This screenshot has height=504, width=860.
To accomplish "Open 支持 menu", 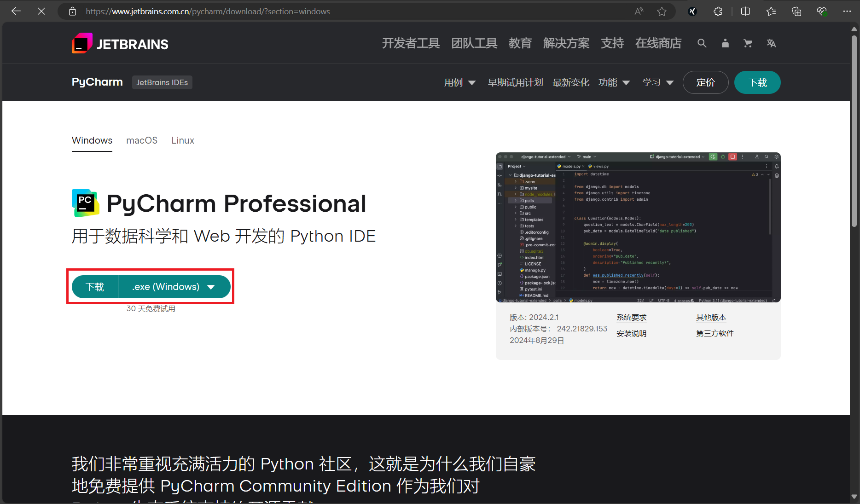I will [x=612, y=43].
